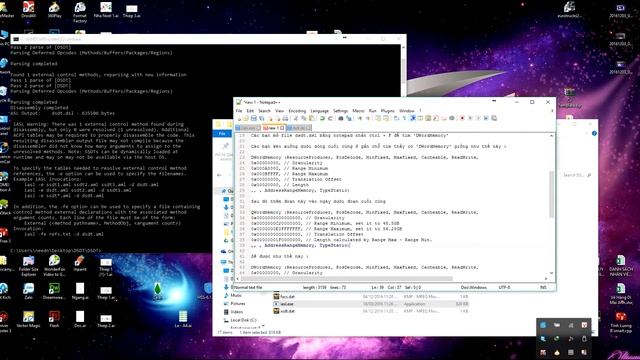This screenshot has width=640, height=360.
Task: Zoom out using the Notepad++ toolbar icon
Action: click(x=368, y=118)
